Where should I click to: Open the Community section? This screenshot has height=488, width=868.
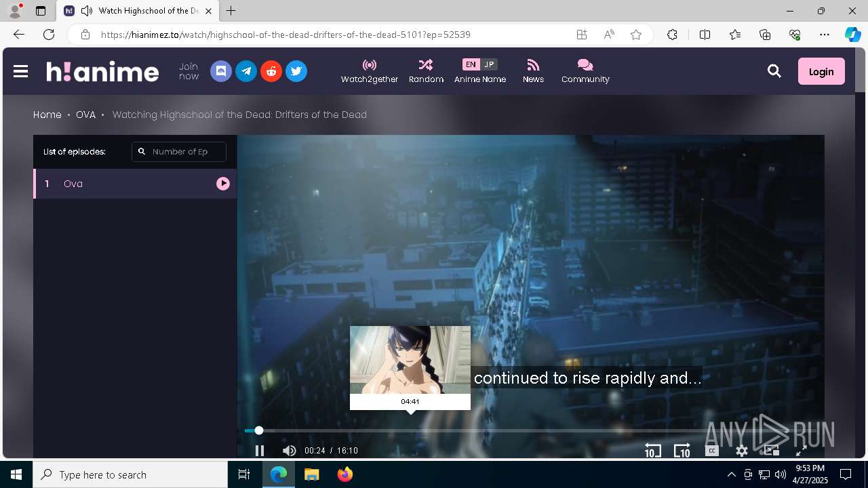tap(585, 71)
